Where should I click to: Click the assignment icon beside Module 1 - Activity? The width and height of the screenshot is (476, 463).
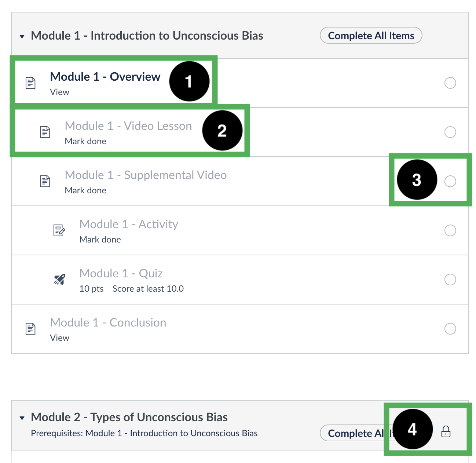pos(59,230)
